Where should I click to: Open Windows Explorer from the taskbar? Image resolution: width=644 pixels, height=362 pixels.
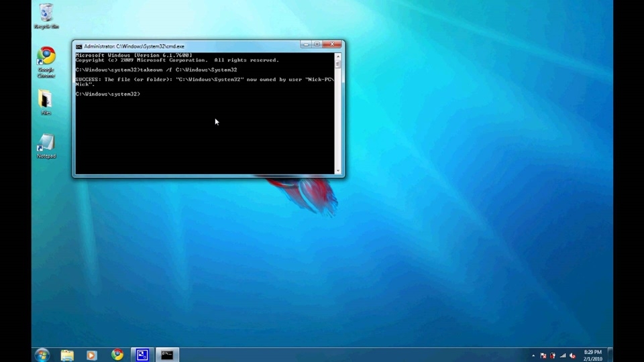tap(67, 355)
